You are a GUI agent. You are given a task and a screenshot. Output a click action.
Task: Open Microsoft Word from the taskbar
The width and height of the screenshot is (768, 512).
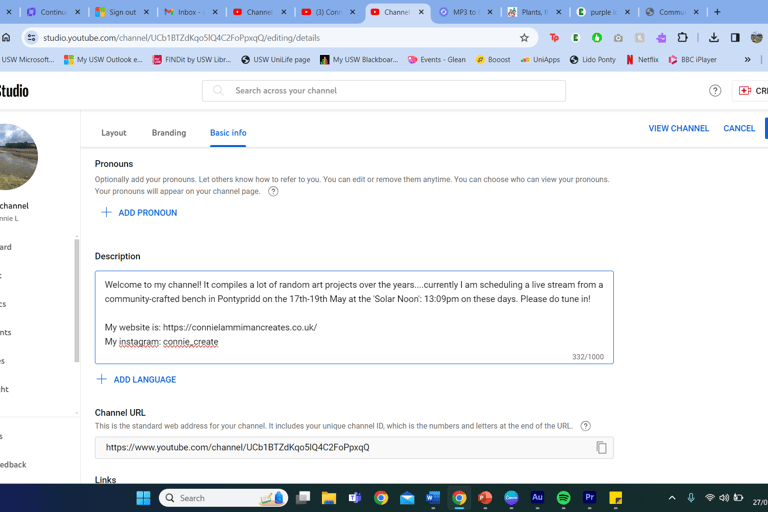coord(433,498)
